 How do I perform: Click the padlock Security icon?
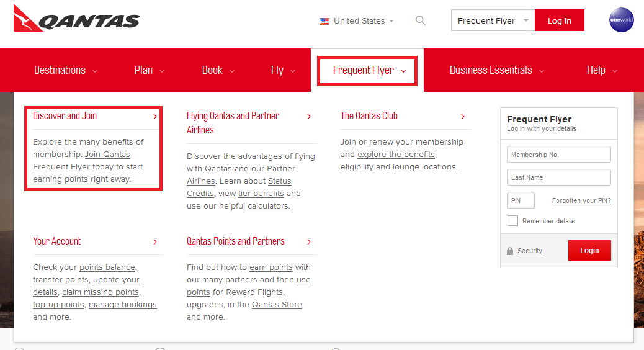click(x=510, y=251)
